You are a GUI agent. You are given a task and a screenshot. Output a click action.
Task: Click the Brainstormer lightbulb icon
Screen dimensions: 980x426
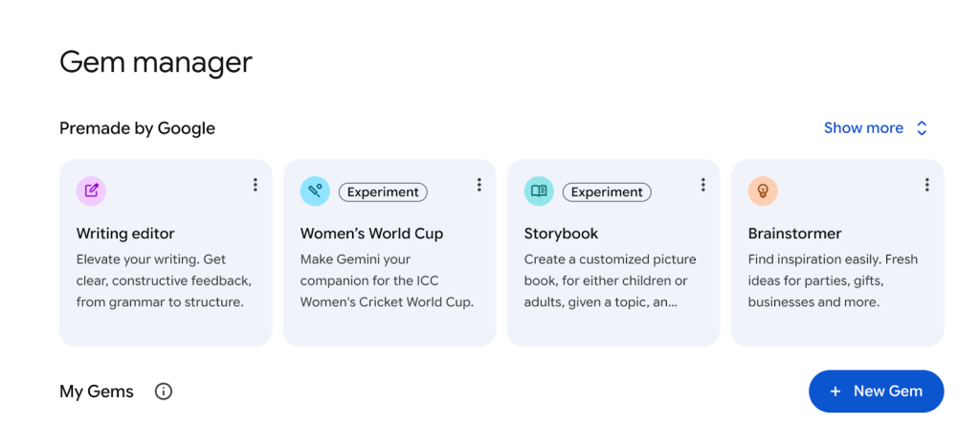coord(763,191)
